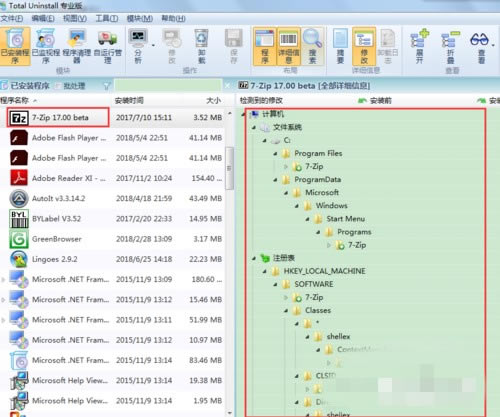The height and width of the screenshot is (417, 500).
Task: Expand the 7-Zip folder under Program Files
Action: click(286, 167)
